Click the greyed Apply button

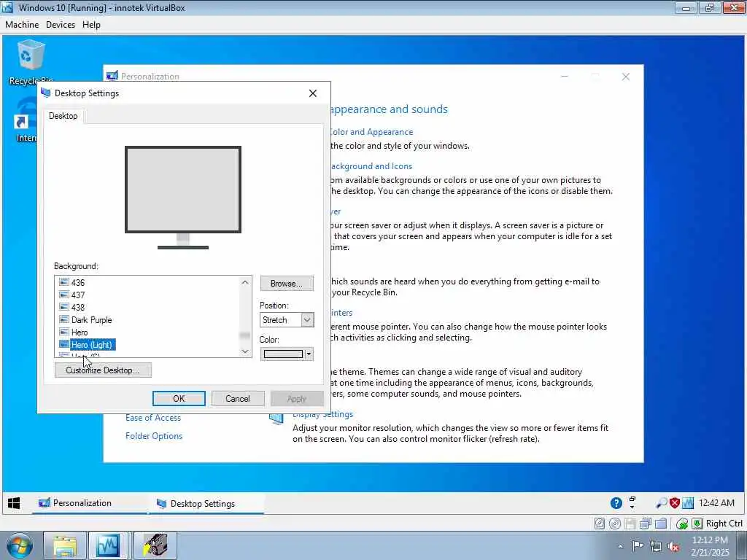pyautogui.click(x=297, y=399)
